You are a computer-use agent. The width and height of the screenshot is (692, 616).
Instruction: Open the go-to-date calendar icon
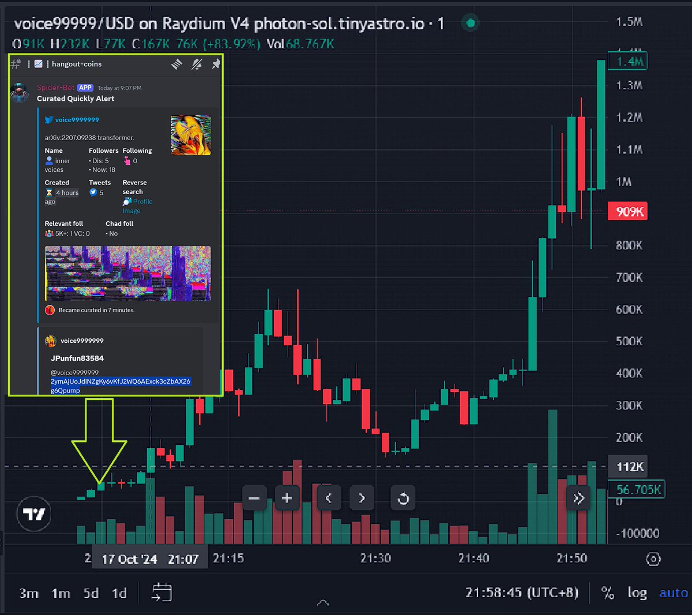161,592
